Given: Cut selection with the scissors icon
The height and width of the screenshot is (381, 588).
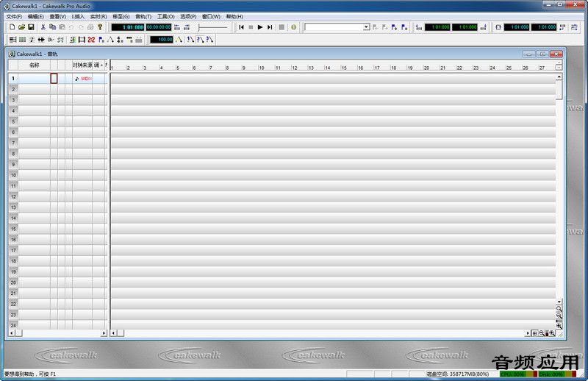Looking at the screenshot, I should point(43,27).
